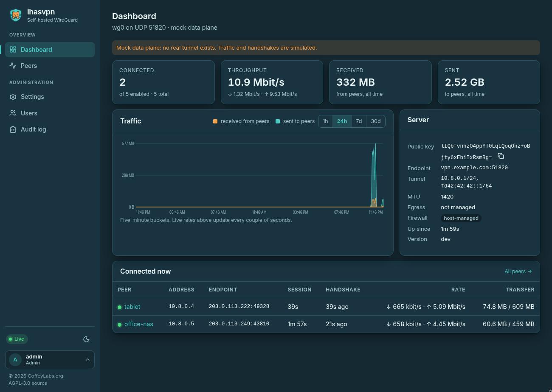
Task: Click the SESSION column header
Action: [x=299, y=290]
